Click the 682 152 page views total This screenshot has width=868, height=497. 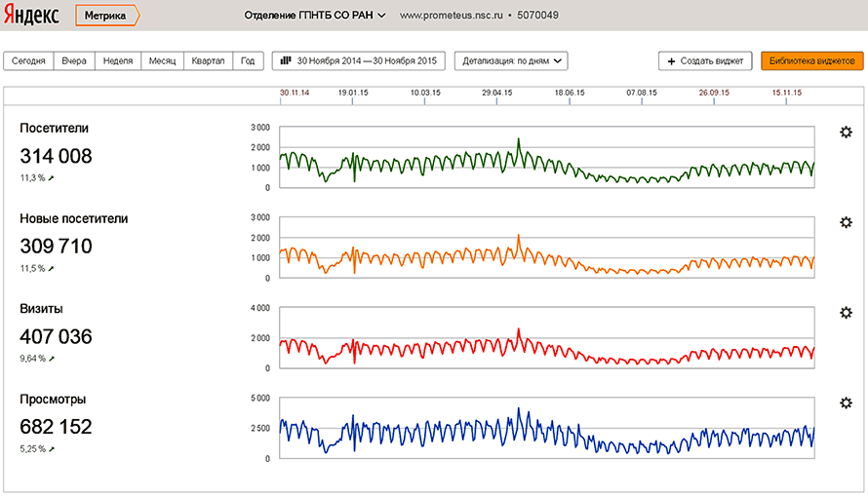click(x=56, y=426)
